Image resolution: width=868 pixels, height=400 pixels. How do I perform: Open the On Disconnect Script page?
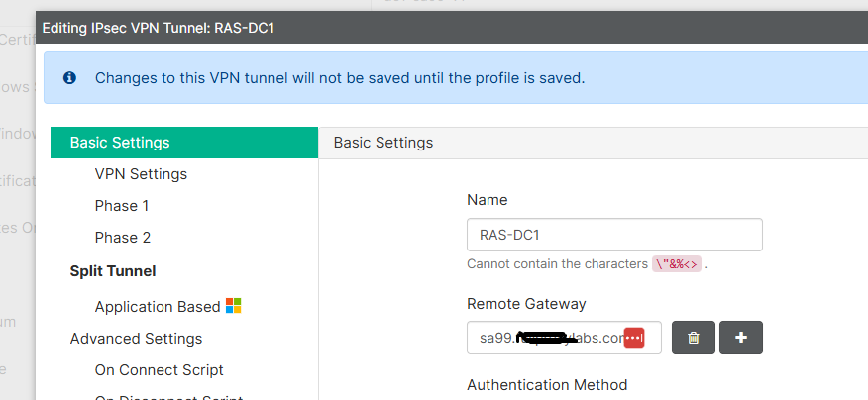click(168, 396)
